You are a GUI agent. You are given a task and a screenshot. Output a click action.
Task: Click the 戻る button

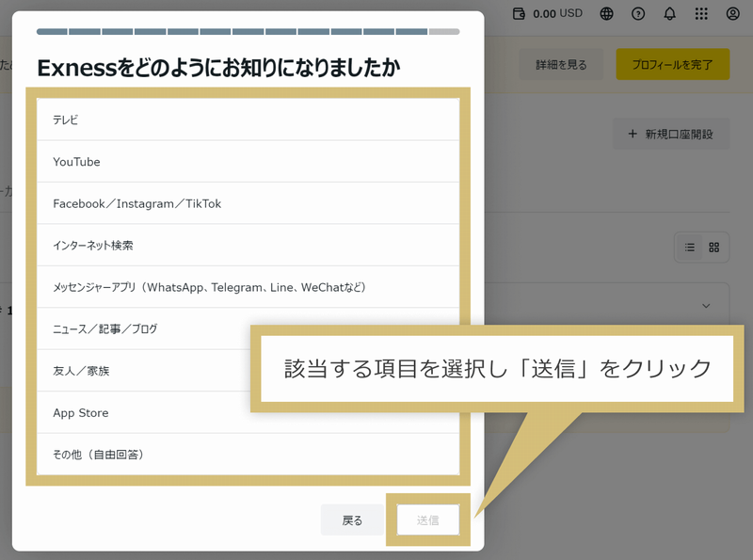(352, 520)
